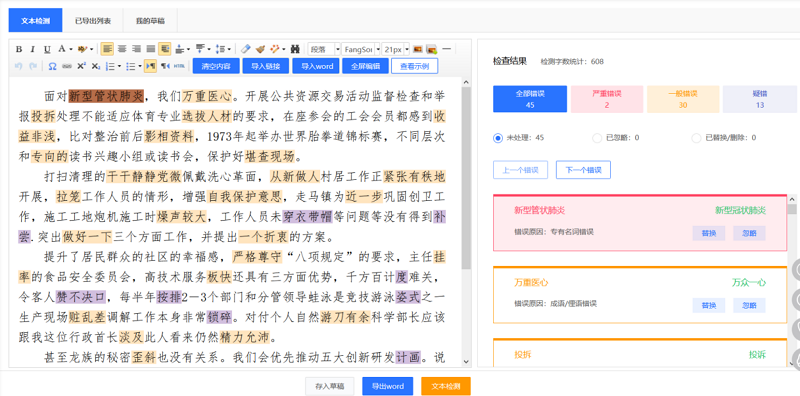Align text right
This screenshot has height=396, width=800.
click(x=136, y=49)
